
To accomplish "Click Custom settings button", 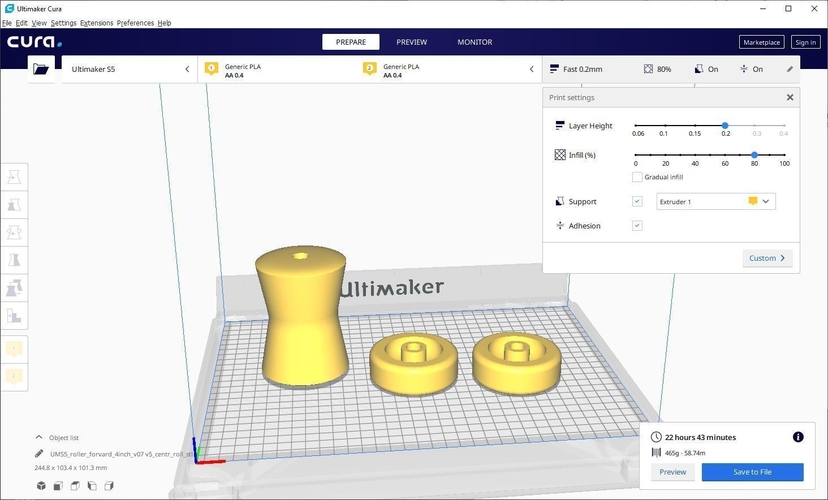I will click(x=767, y=258).
